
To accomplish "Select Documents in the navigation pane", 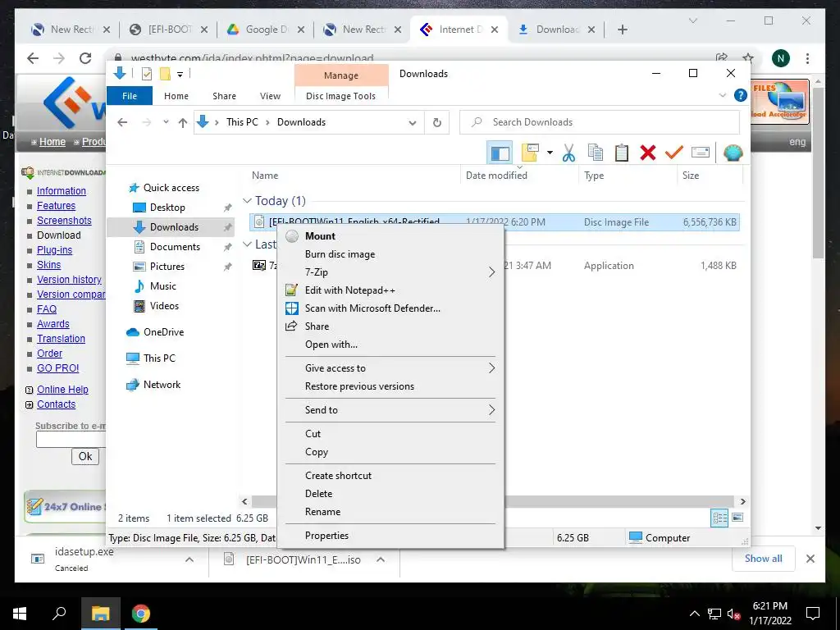I will [x=176, y=247].
